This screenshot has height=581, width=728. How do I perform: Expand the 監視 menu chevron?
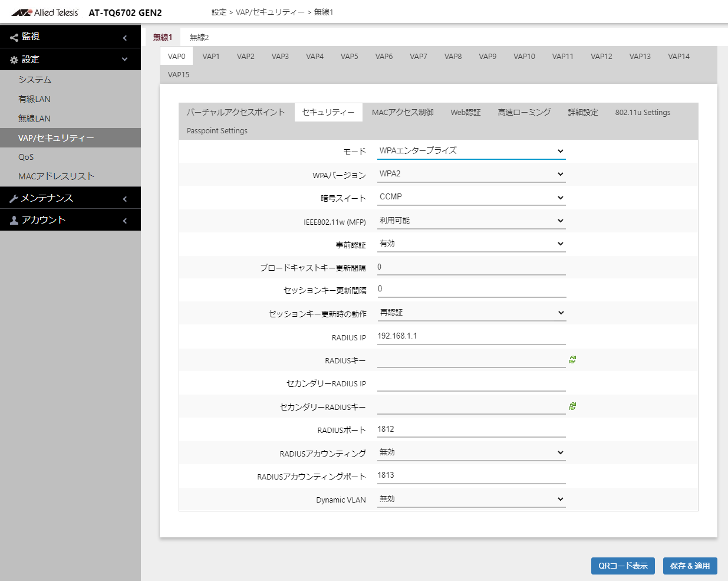(x=124, y=38)
